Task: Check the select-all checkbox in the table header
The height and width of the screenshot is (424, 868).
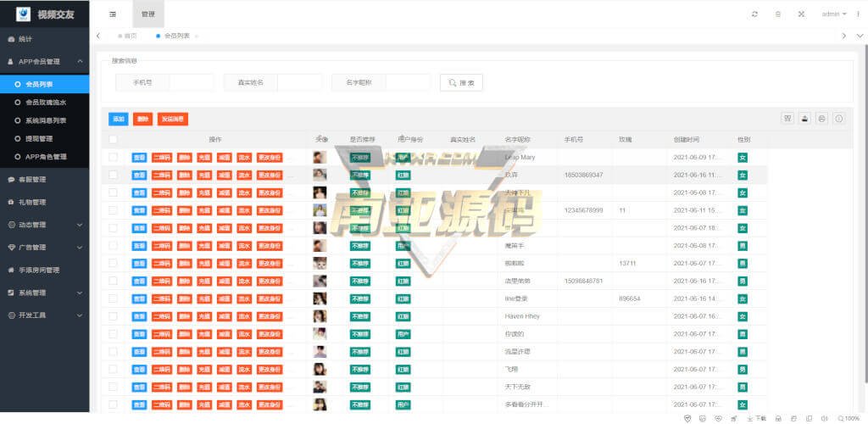Action: pyautogui.click(x=114, y=139)
